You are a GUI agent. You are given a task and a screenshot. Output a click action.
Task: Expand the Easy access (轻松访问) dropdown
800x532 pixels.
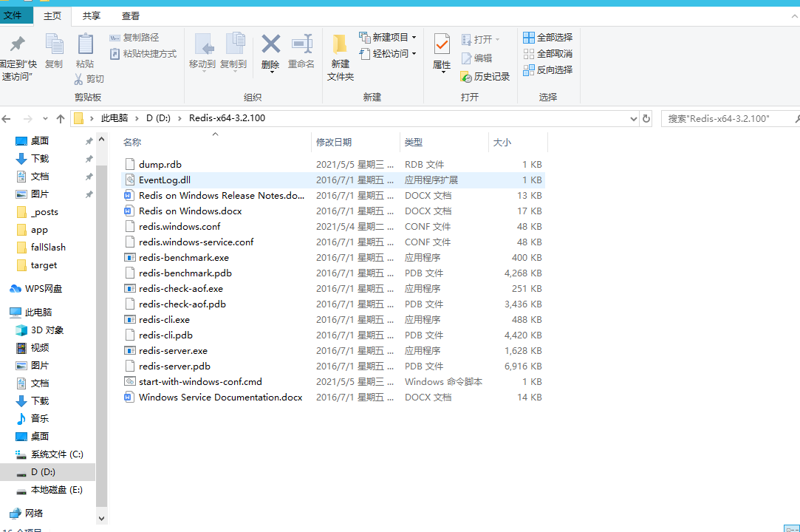coord(388,53)
